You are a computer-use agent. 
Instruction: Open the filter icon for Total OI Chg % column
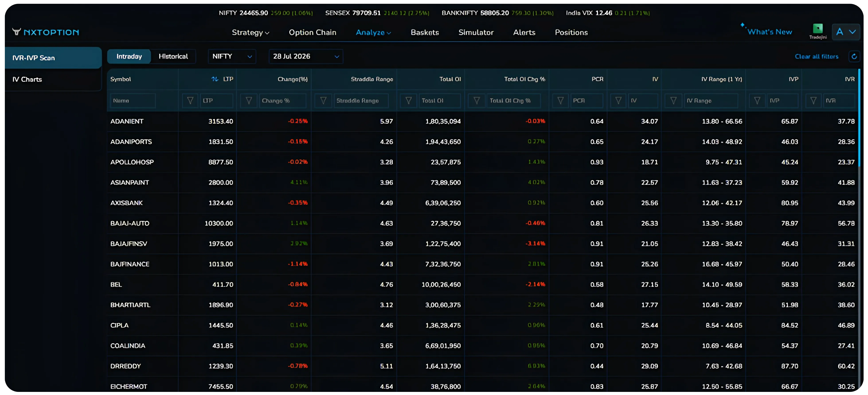pyautogui.click(x=477, y=101)
